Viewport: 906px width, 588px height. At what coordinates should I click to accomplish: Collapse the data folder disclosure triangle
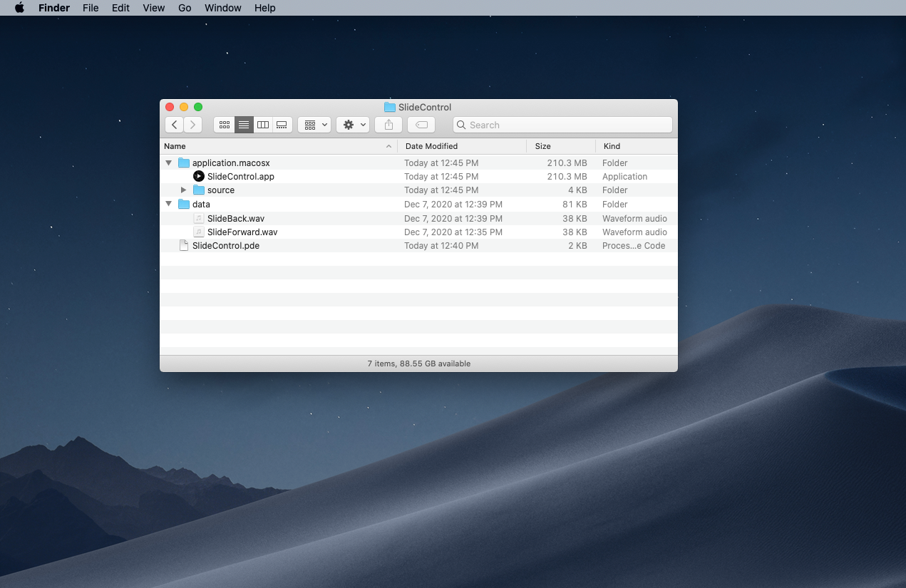point(169,205)
